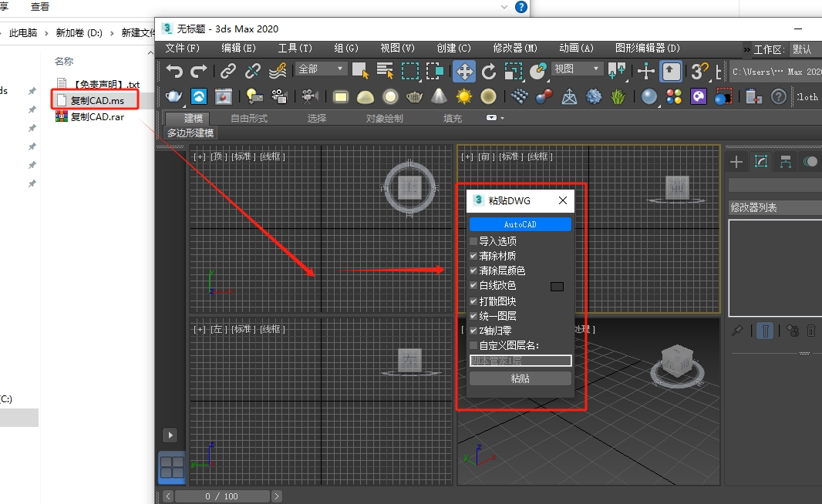Activate the Select and Scale tool

click(514, 71)
